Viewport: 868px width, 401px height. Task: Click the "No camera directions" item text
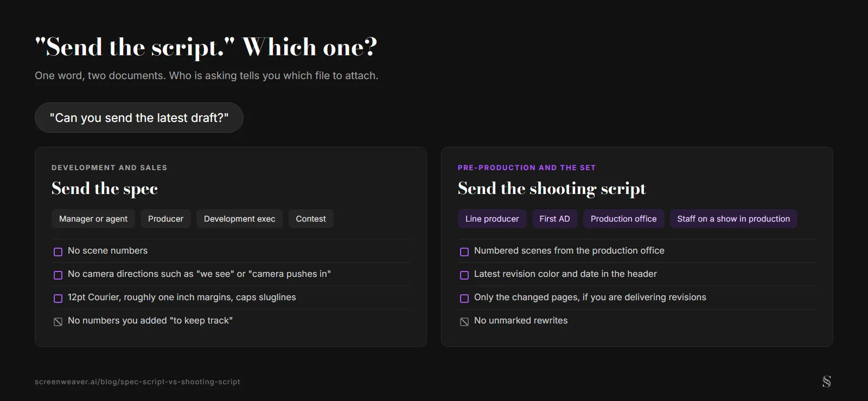click(199, 274)
